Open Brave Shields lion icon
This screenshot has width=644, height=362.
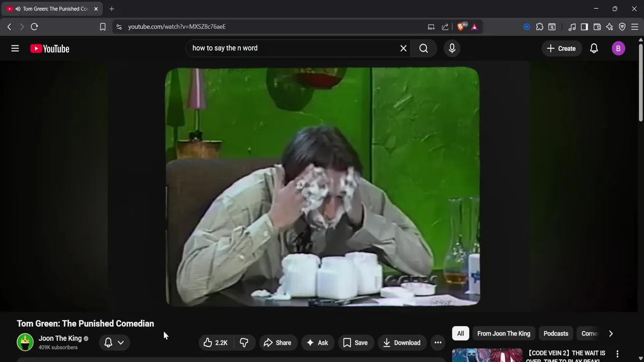[461, 27]
